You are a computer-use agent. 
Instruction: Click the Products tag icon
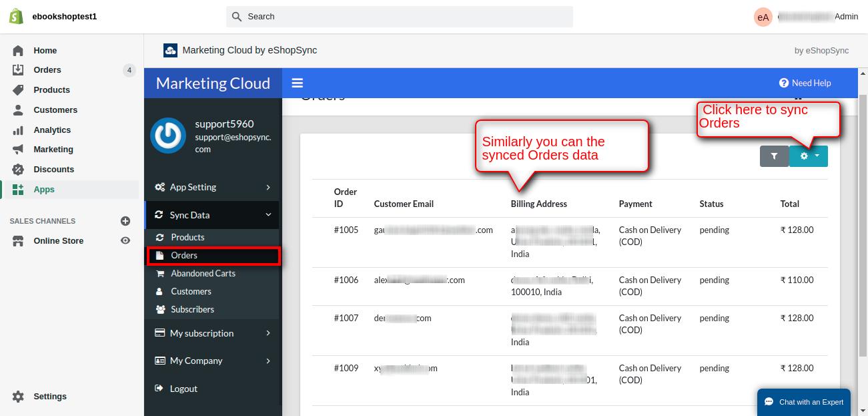pyautogui.click(x=18, y=90)
